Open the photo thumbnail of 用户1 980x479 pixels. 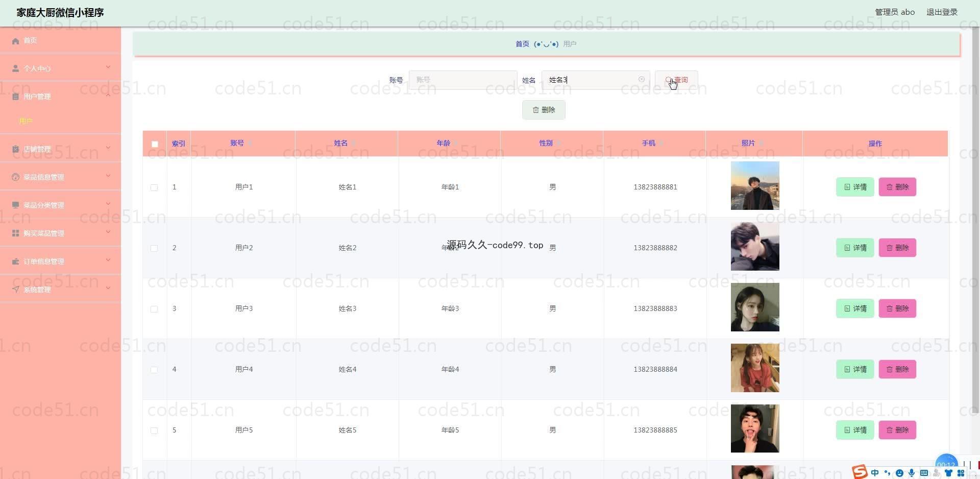[755, 185]
